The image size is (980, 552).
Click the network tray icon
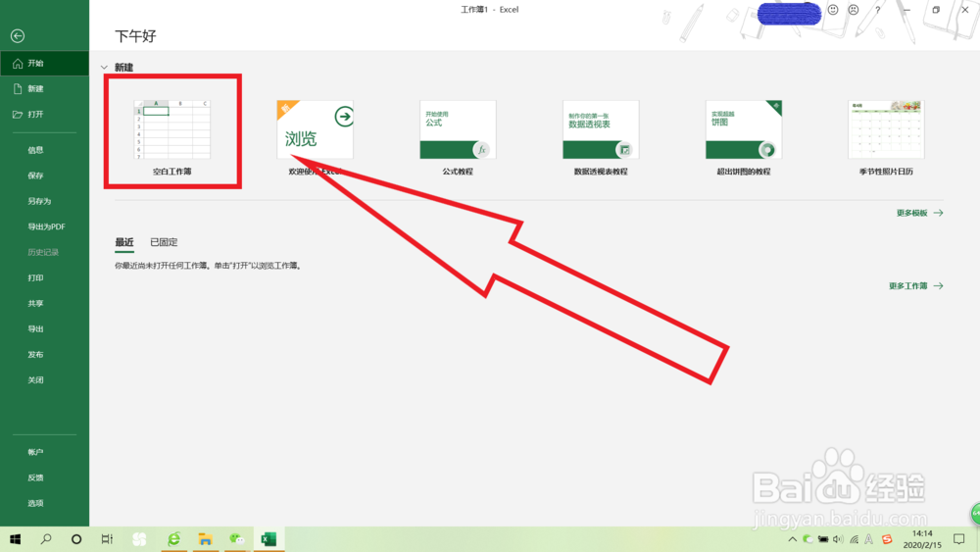point(854,539)
